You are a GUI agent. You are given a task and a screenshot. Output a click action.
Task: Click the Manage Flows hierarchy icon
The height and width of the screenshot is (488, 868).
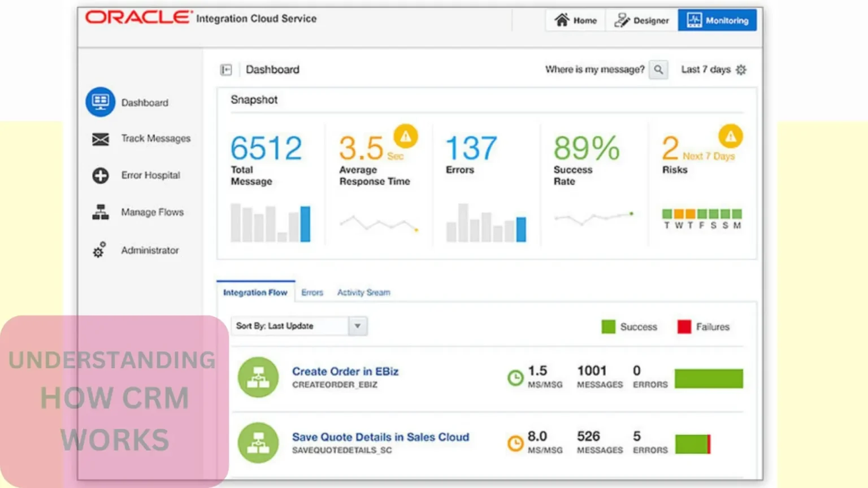(101, 212)
